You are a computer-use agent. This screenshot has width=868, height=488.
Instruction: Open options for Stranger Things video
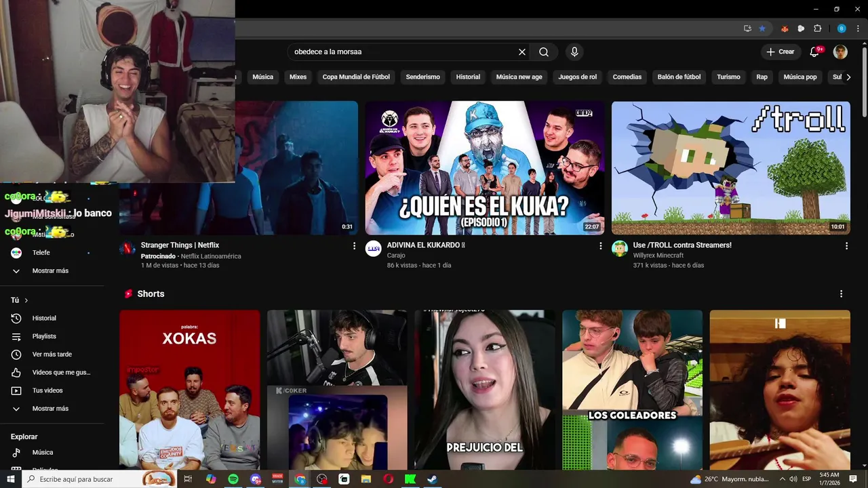tap(354, 246)
